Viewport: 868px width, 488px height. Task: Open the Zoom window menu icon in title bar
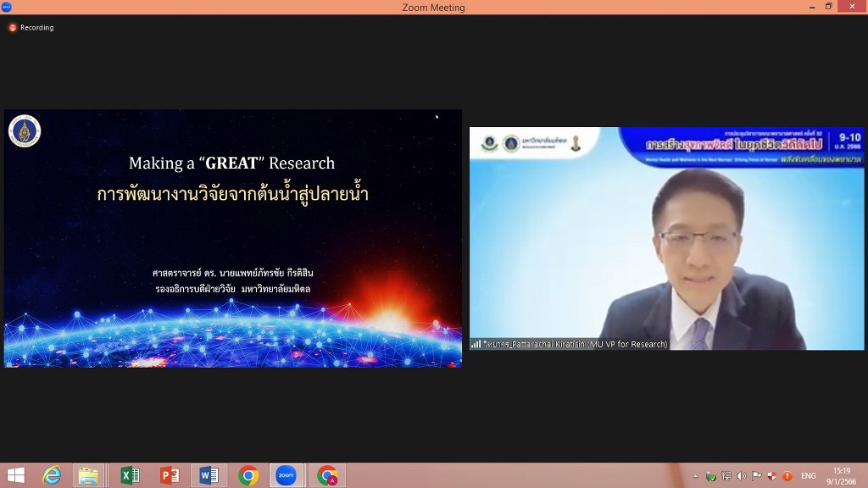[x=7, y=7]
